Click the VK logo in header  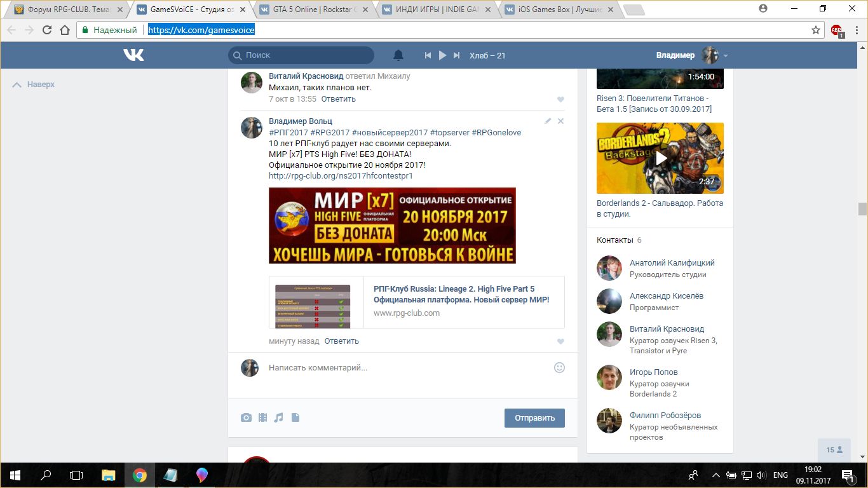[x=133, y=55]
